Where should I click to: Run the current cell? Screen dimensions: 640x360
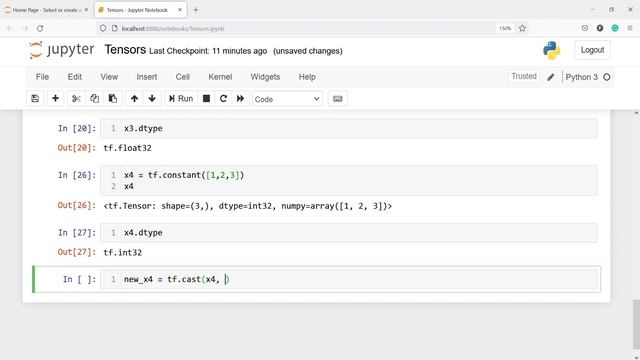click(181, 99)
